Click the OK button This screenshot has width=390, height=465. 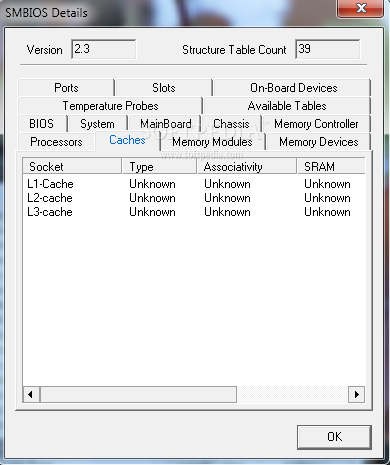click(334, 437)
